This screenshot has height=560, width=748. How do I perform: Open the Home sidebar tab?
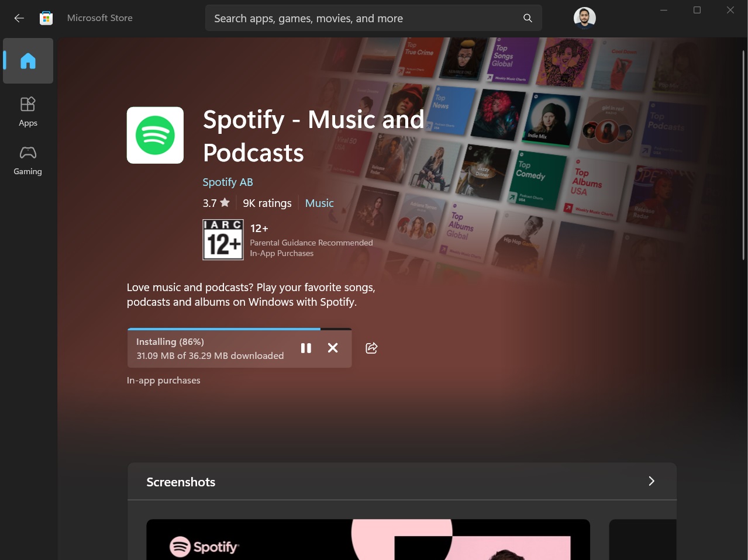[28, 61]
